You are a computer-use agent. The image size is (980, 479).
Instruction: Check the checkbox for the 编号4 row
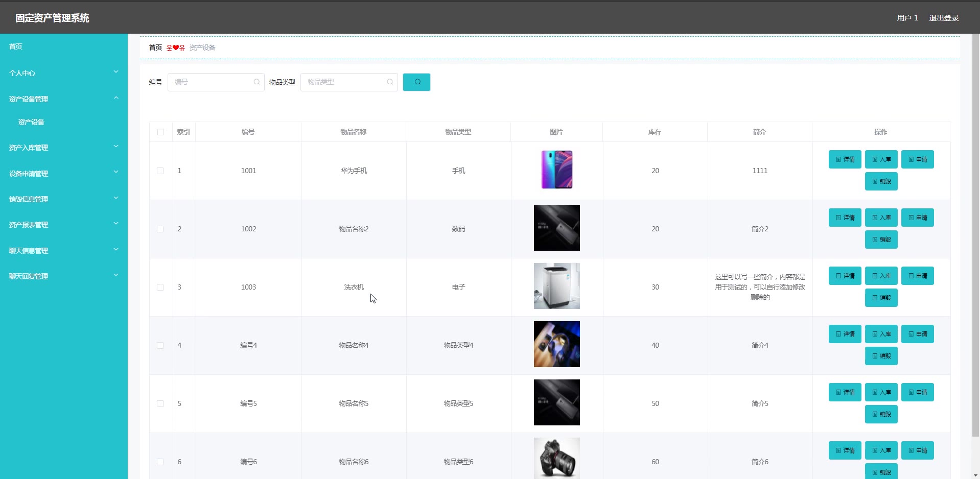160,346
